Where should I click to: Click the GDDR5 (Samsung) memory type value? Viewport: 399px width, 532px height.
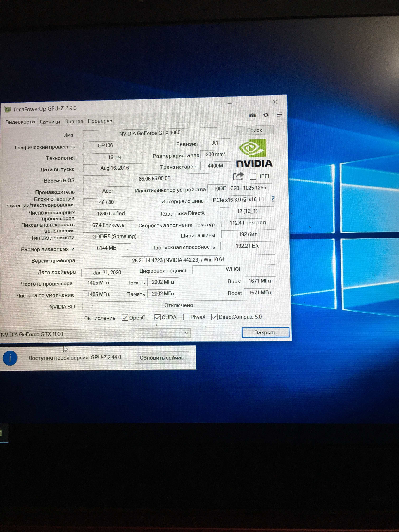pos(114,236)
